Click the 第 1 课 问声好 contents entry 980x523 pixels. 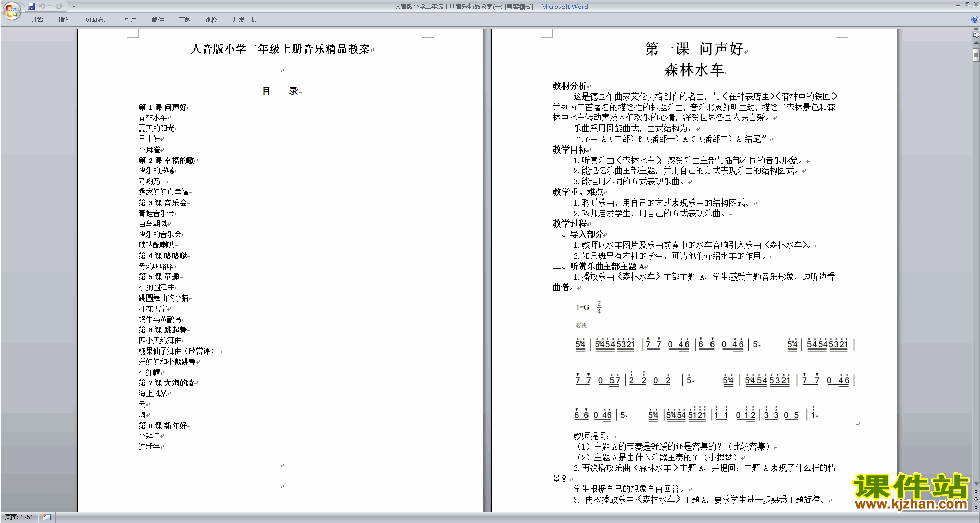click(x=163, y=107)
